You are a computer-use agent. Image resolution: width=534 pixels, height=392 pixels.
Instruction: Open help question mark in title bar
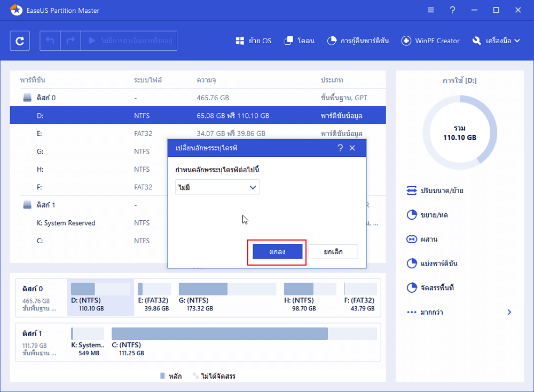(x=452, y=10)
